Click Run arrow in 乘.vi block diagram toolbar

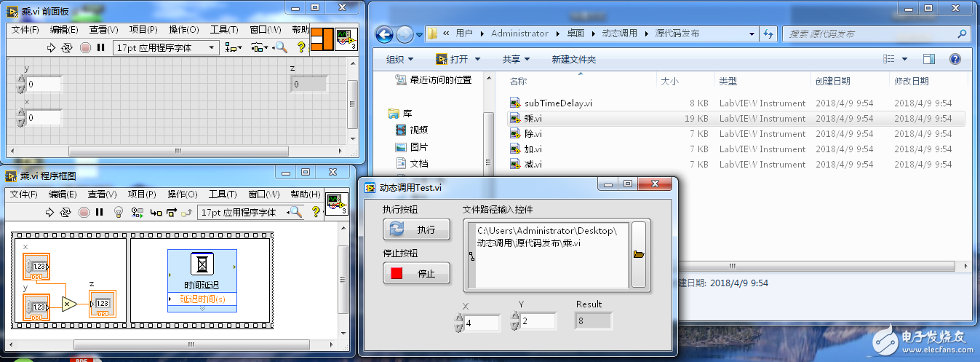pos(51,213)
